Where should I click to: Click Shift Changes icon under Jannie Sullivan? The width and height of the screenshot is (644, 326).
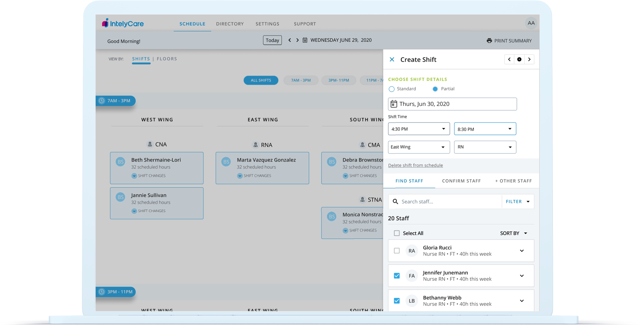[x=134, y=211]
